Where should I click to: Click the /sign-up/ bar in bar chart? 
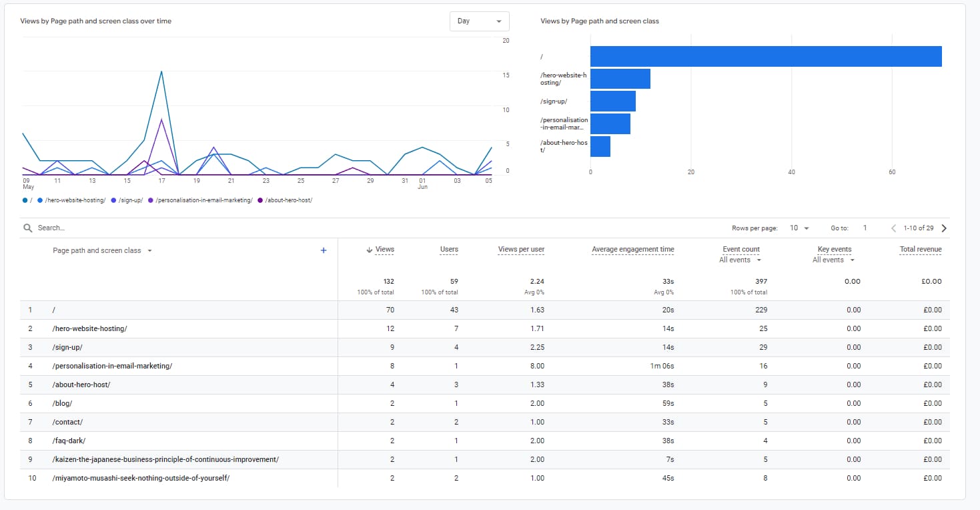[x=613, y=101]
